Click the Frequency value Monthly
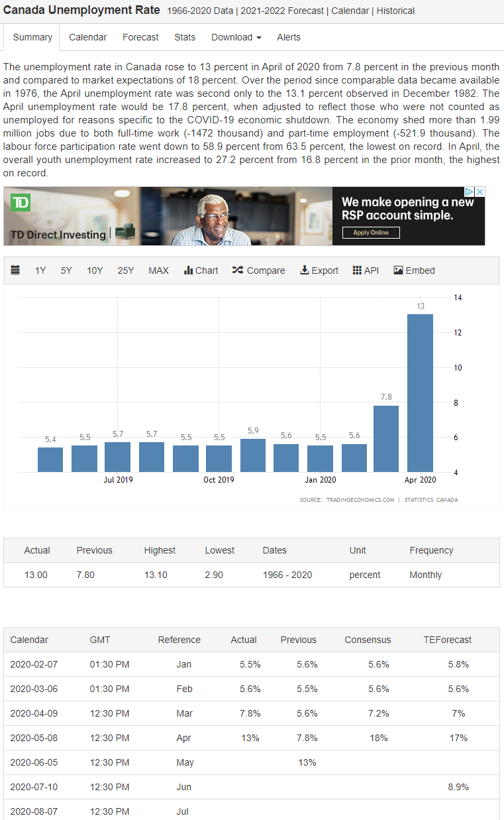 point(426,575)
